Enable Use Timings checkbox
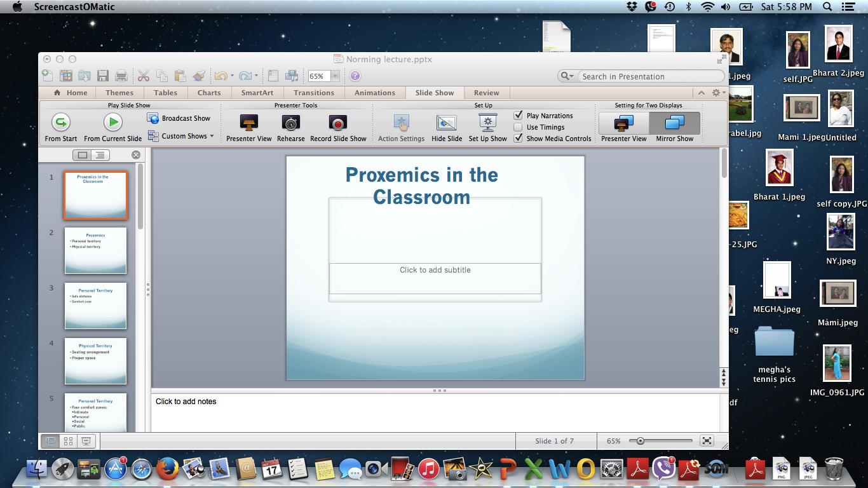Viewport: 868px width, 488px height. pos(519,126)
